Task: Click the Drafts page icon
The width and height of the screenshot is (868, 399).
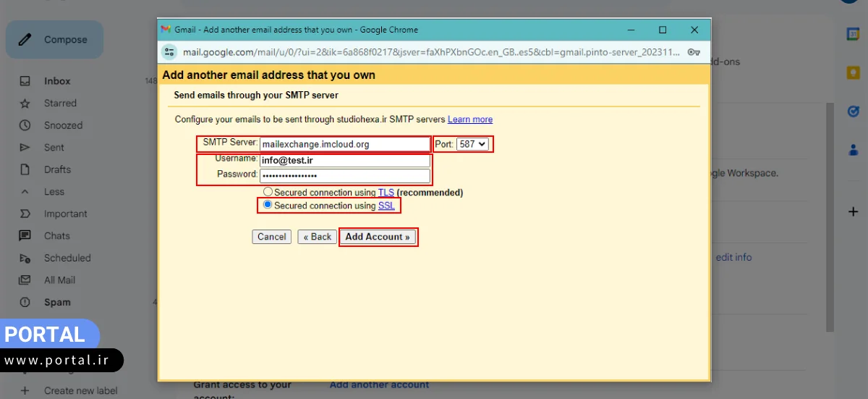Action: (x=25, y=169)
